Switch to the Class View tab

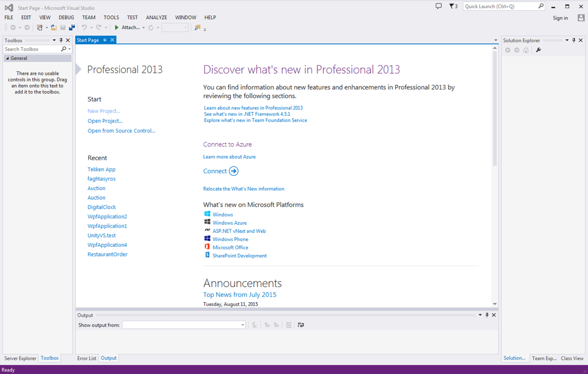click(x=572, y=358)
